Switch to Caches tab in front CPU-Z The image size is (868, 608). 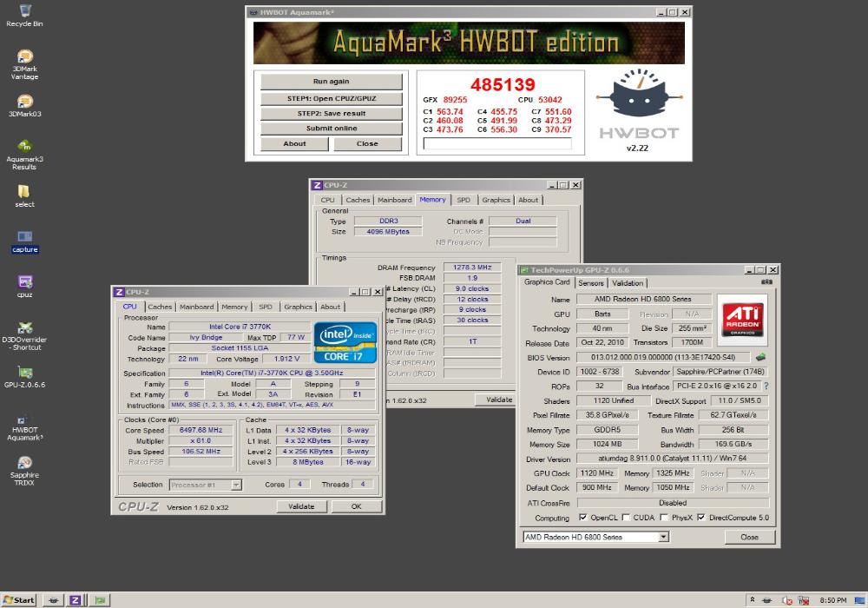click(x=160, y=307)
